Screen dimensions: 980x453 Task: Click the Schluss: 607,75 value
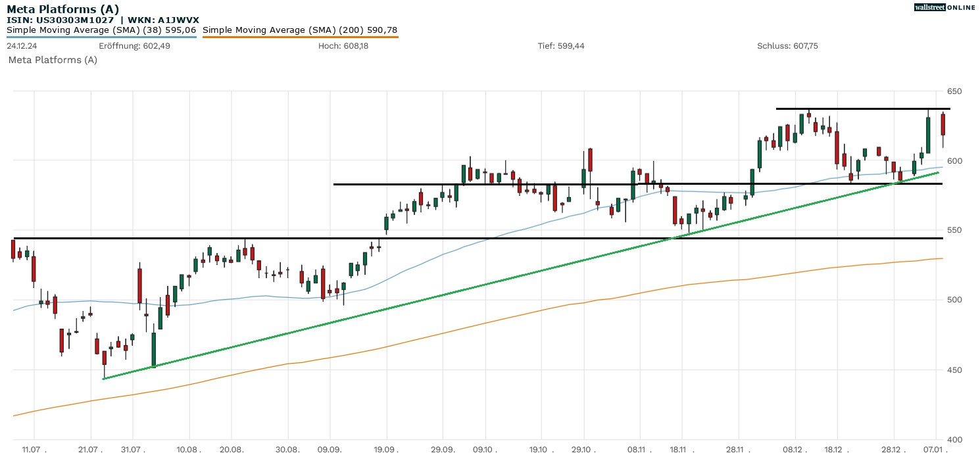click(x=788, y=46)
